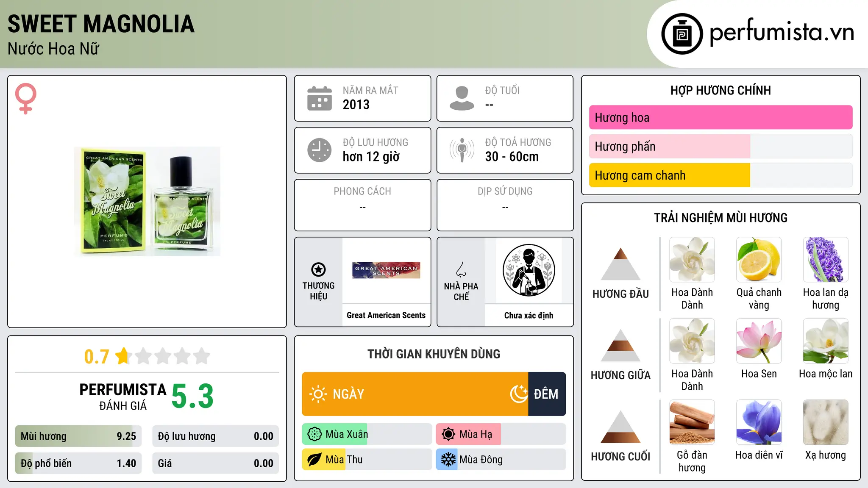Click the Độ lưu hương 0.00 score bar
The image size is (868, 488).
coord(215,436)
